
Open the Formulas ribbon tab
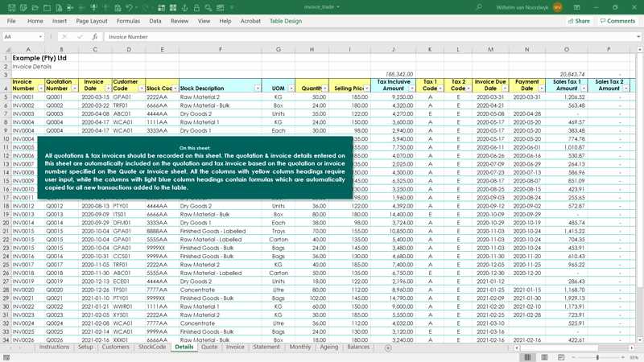[x=128, y=21]
